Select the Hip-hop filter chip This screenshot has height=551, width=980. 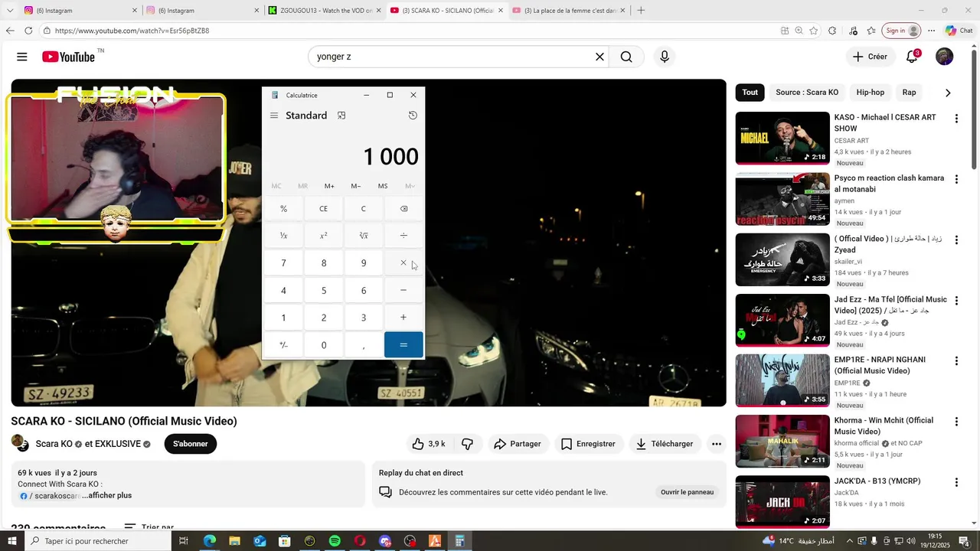(x=871, y=93)
